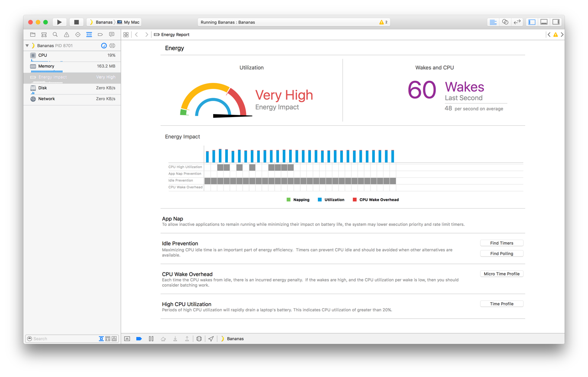The width and height of the screenshot is (588, 377).
Task: Open the Breakpoint navigator
Action: pos(100,35)
